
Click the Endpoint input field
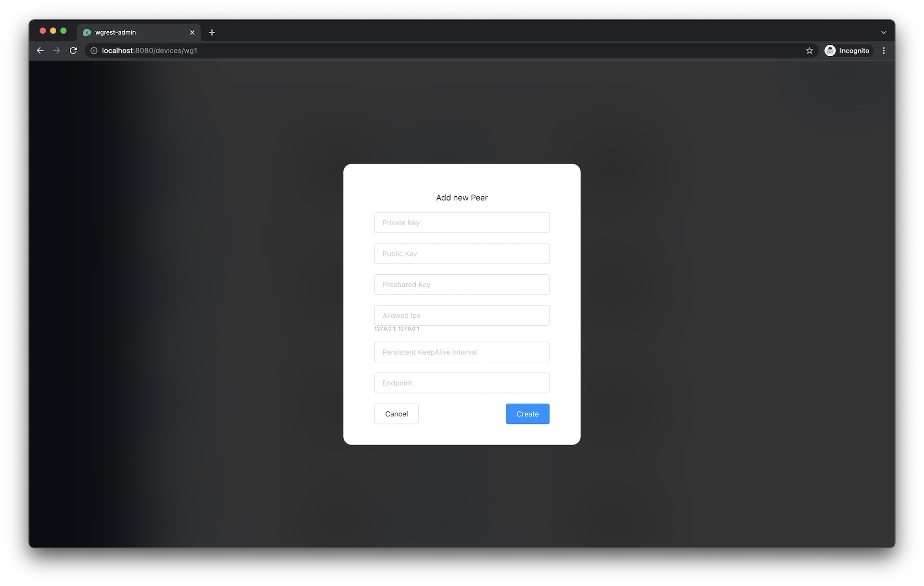point(462,382)
